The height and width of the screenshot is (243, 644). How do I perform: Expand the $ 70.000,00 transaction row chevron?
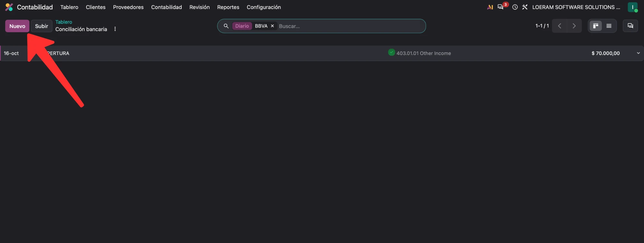tap(638, 53)
